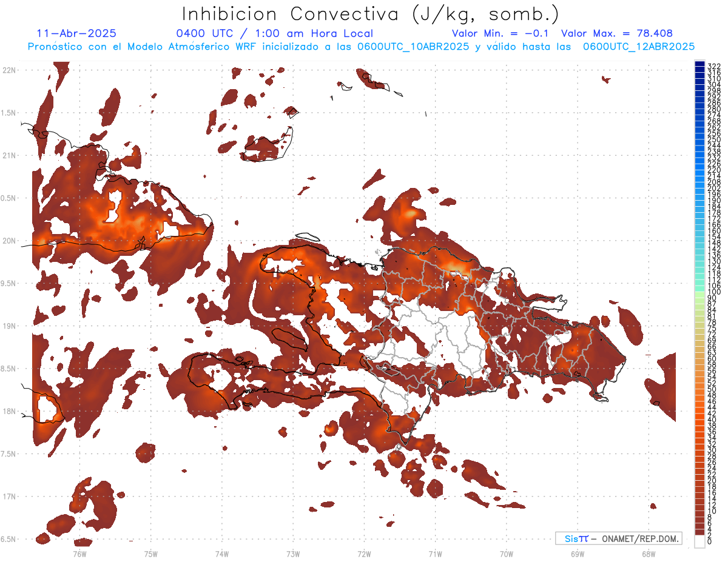The height and width of the screenshot is (562, 728).
Task: Click the 18N latitude label
Action: pyautogui.click(x=9, y=411)
